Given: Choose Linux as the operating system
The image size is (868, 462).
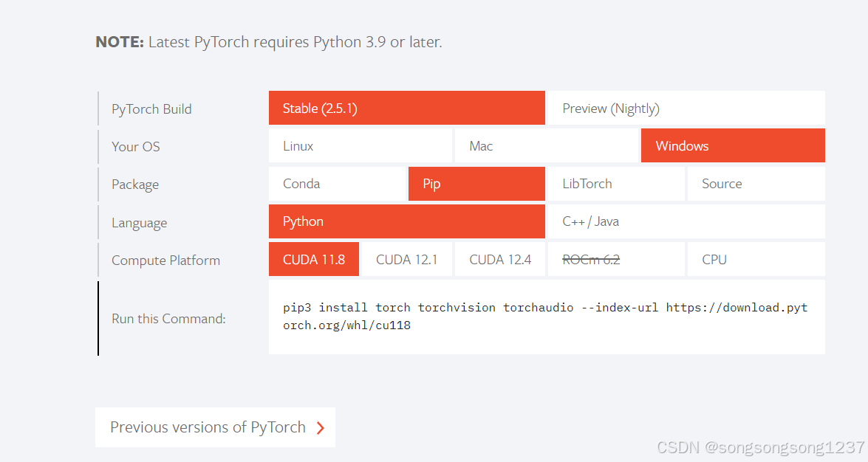Looking at the screenshot, I should coord(360,145).
